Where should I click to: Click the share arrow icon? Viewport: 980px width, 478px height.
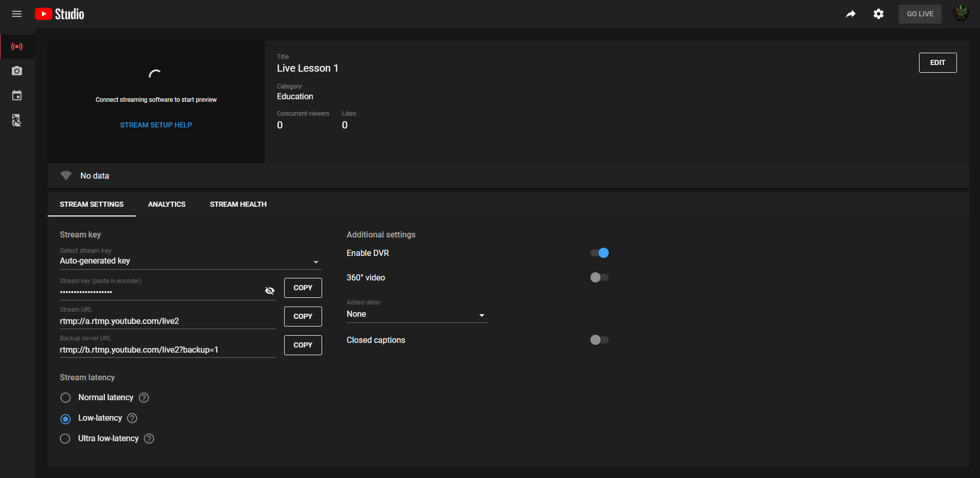pos(850,14)
